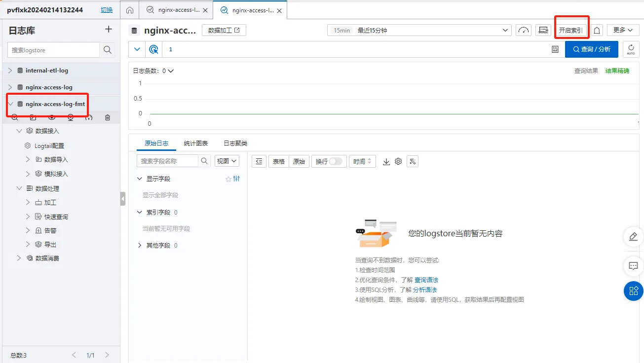Delete logstore using the trash icon

point(108,117)
